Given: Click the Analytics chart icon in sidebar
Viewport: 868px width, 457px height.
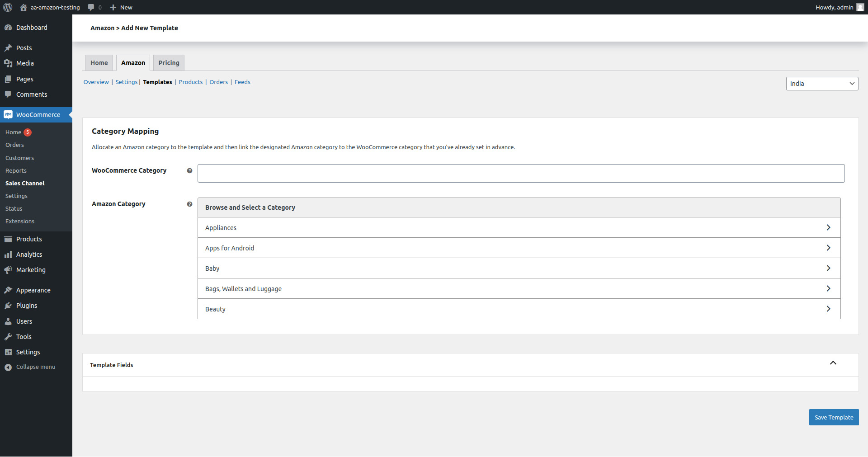Looking at the screenshot, I should click(x=8, y=254).
